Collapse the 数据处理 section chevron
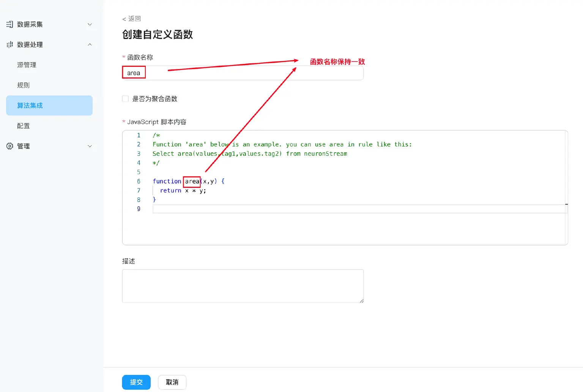583x392 pixels. click(x=90, y=44)
